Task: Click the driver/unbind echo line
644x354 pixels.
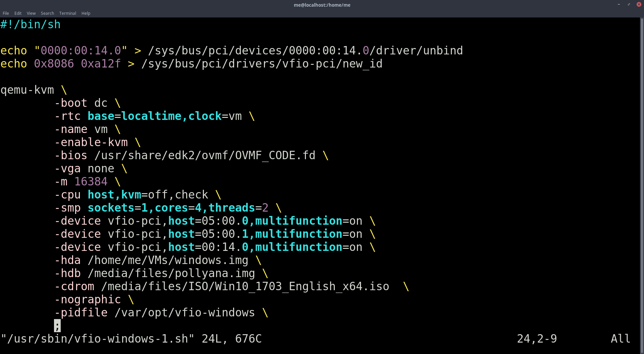Action: tap(231, 51)
